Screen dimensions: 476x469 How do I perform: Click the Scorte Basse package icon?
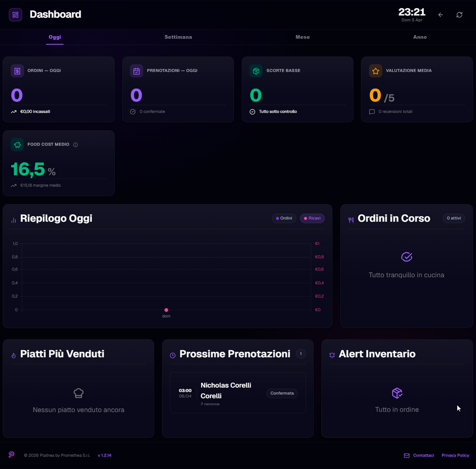click(256, 71)
